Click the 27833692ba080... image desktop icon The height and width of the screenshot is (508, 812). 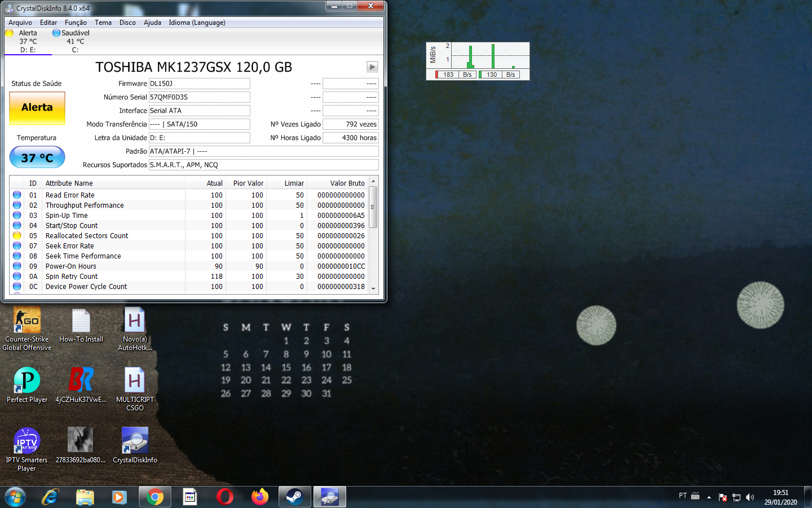[x=81, y=445]
